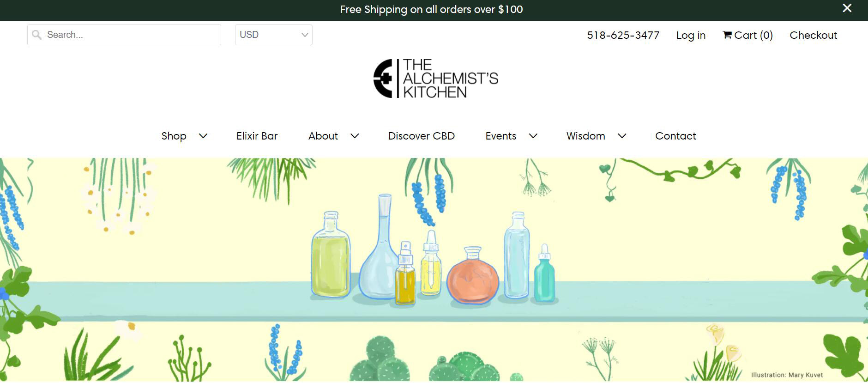Focus the Search text field

[124, 35]
